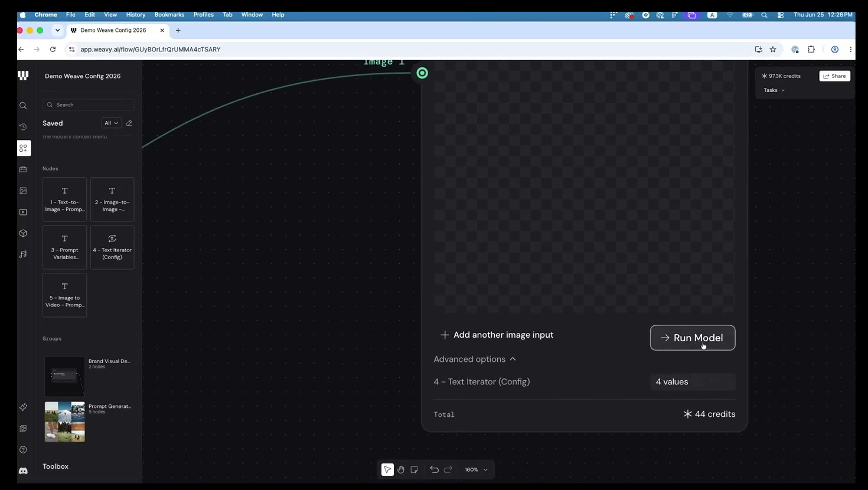The height and width of the screenshot is (490, 868).
Task: Open the history clock icon in sidebar
Action: [23, 127]
